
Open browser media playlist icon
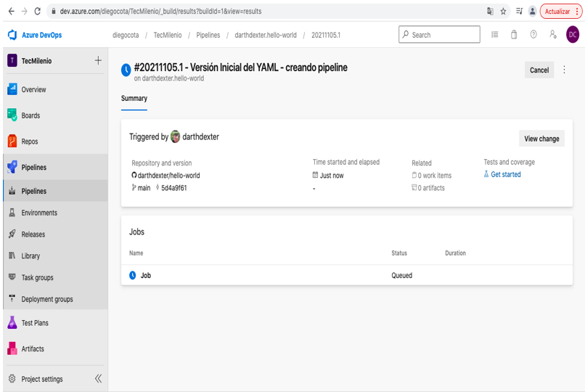click(519, 11)
